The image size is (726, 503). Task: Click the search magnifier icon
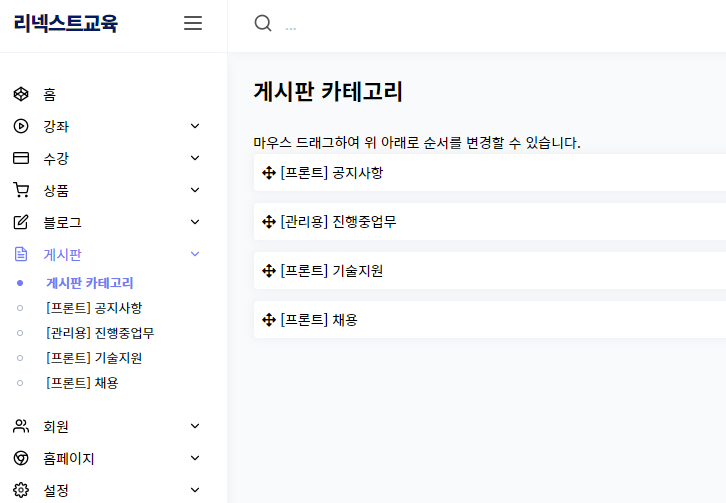pos(263,23)
